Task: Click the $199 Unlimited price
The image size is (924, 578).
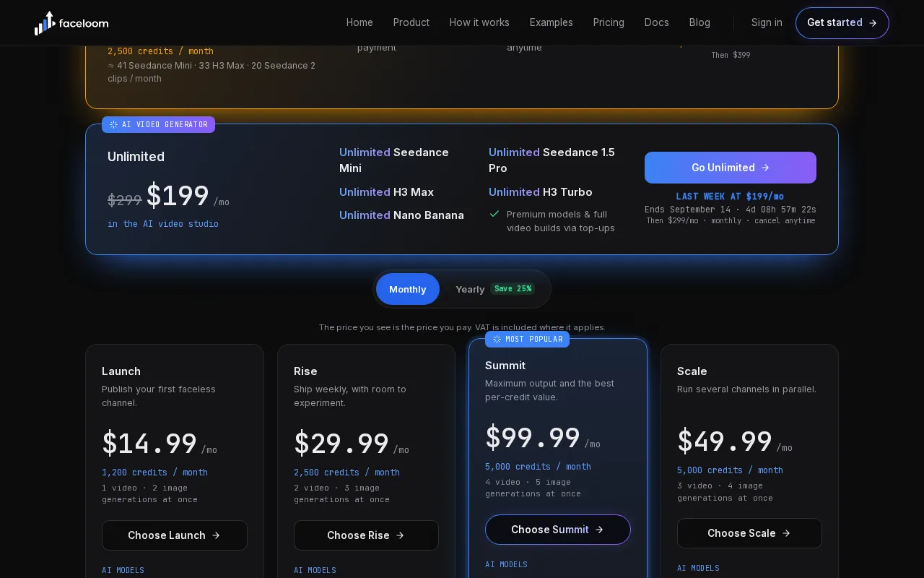Action: pyautogui.click(x=178, y=197)
